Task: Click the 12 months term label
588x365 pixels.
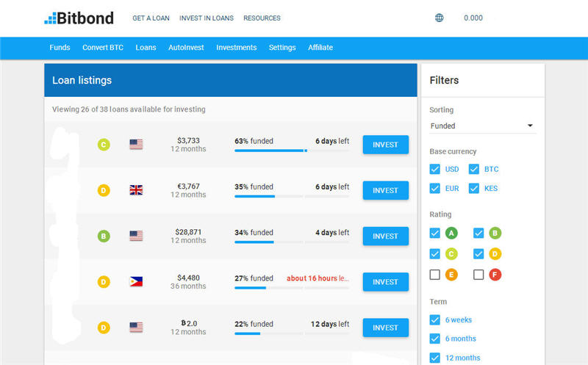Action: [462, 358]
